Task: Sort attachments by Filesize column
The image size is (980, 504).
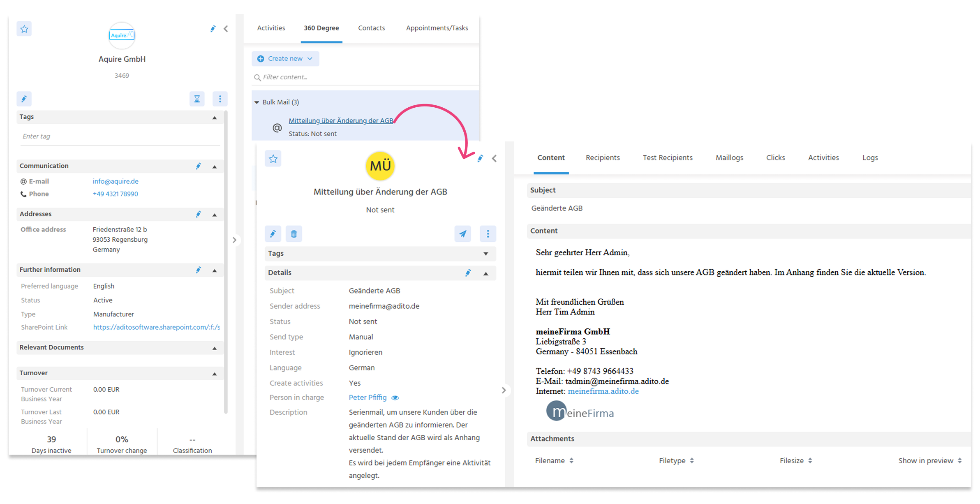Action: click(796, 461)
